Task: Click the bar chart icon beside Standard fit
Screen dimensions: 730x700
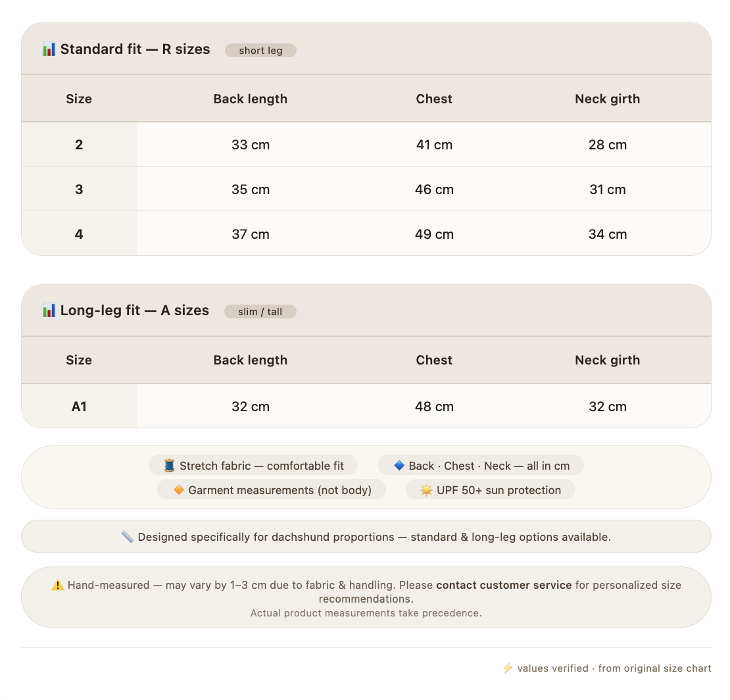Action: coord(49,49)
